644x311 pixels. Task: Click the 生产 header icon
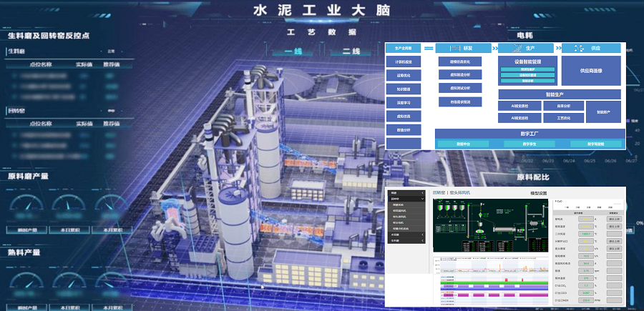pyautogui.click(x=515, y=48)
